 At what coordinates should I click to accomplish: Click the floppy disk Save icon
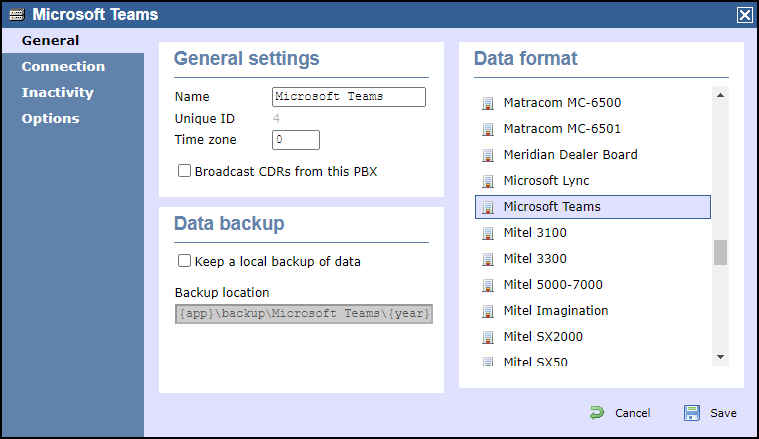click(692, 413)
